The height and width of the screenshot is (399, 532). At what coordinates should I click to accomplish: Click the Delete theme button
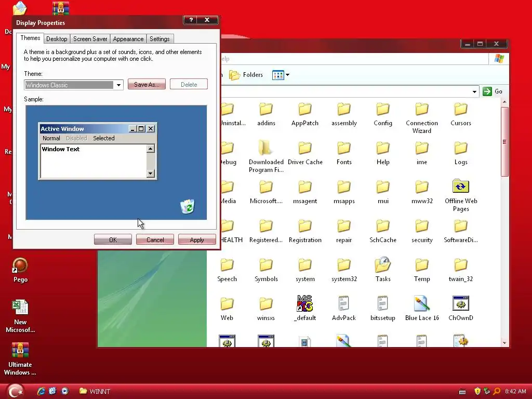pos(189,85)
